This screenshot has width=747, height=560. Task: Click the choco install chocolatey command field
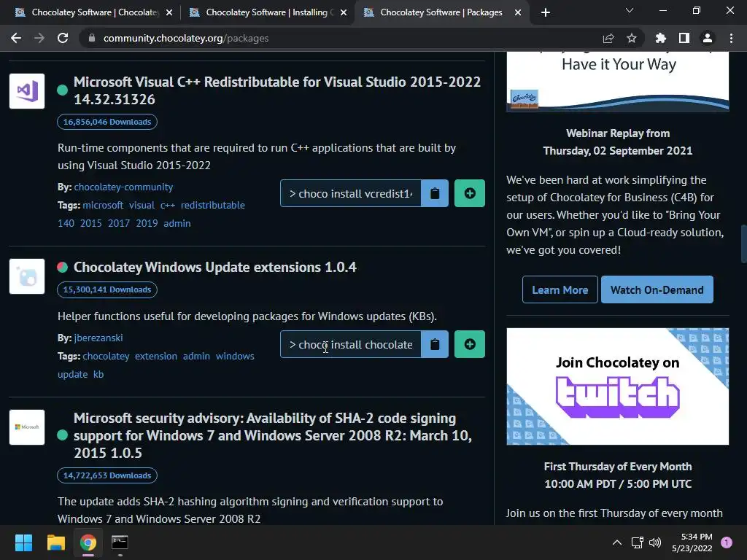tap(351, 344)
